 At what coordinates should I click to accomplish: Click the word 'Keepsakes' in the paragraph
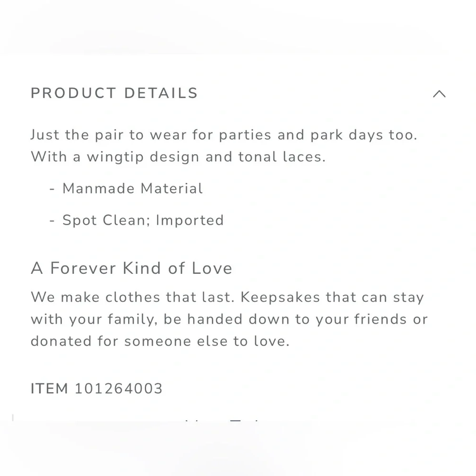coord(280,297)
